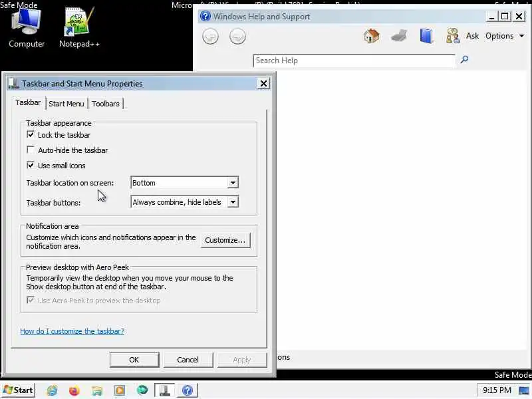Open Internet Explorer from the taskbar
Screen dimensions: 532x399
point(53,390)
